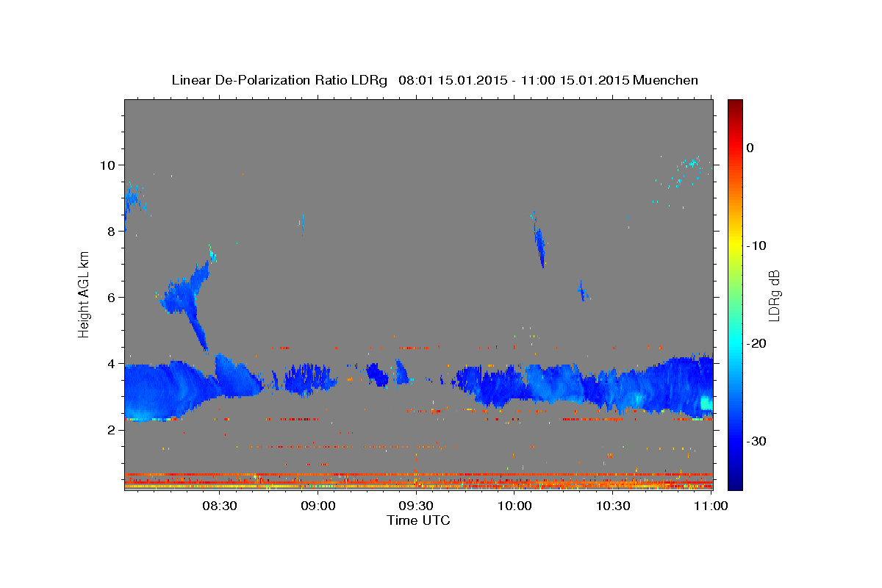Click the 08:30 time tick label
Screen dimensions: 882x588
pyautogui.click(x=219, y=506)
